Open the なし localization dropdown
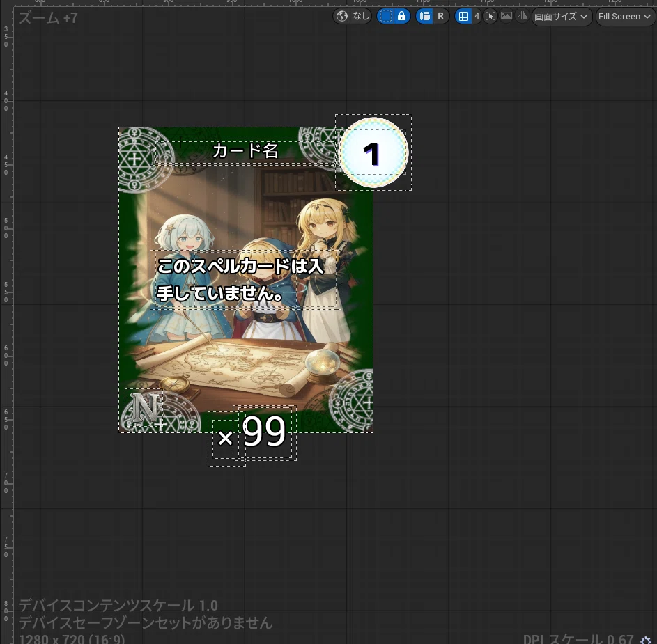The image size is (657, 644). (361, 16)
